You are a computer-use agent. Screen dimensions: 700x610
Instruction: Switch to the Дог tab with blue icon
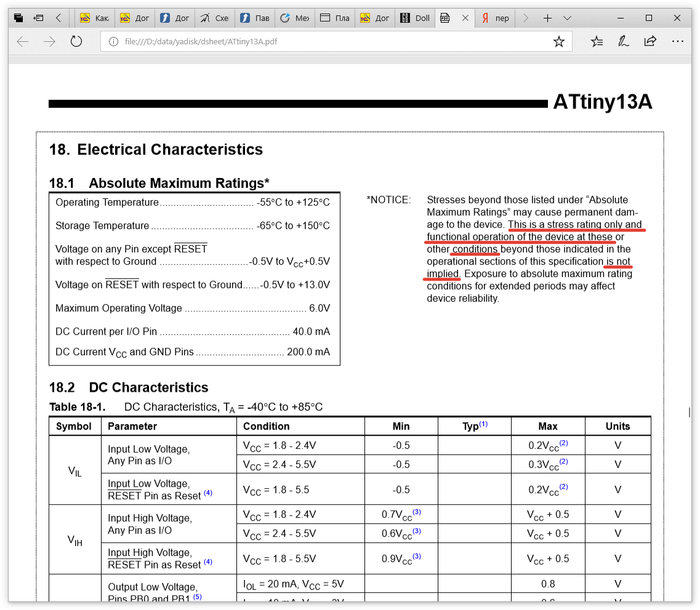pos(175,18)
